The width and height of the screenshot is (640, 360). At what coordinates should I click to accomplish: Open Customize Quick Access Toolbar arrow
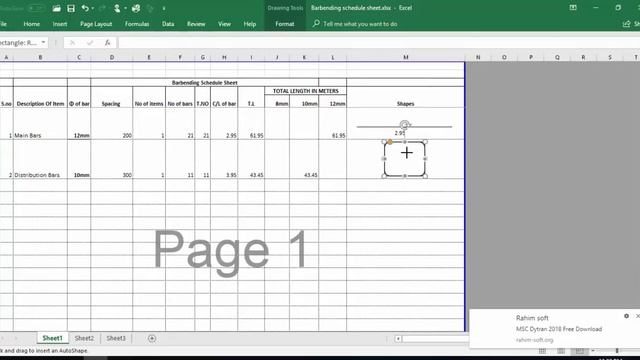pos(164,8)
